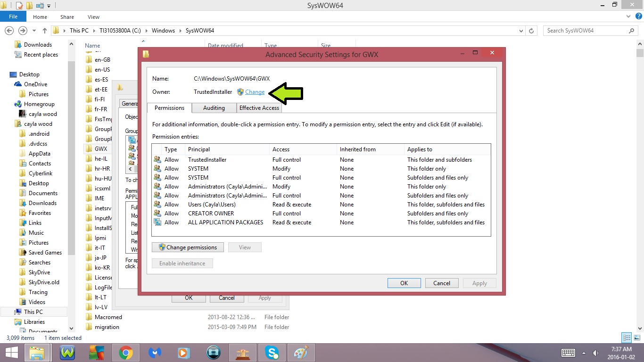644x362 pixels.
Task: Switch to details view layout icon
Action: (627, 337)
